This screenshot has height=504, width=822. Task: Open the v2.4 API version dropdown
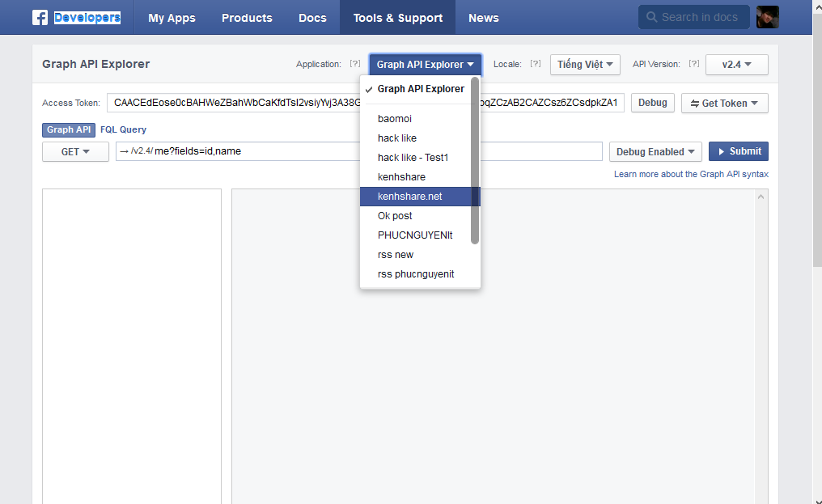737,65
